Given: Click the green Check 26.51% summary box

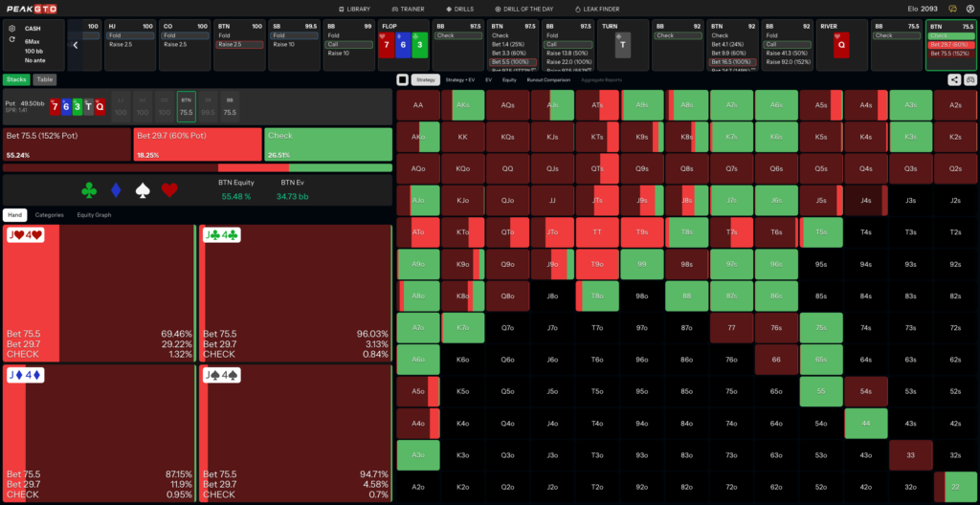Looking at the screenshot, I should click(x=328, y=144).
